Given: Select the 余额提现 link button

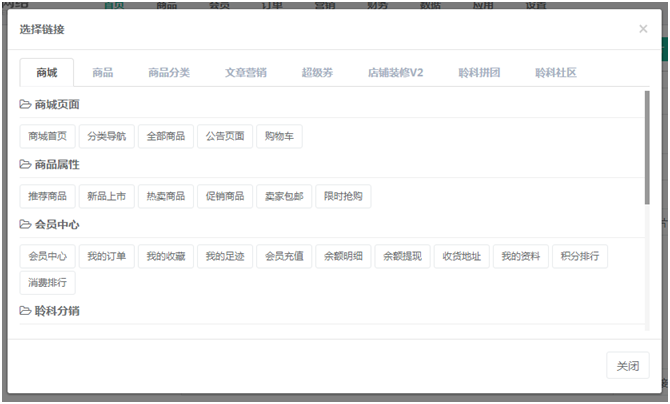Looking at the screenshot, I should click(402, 256).
